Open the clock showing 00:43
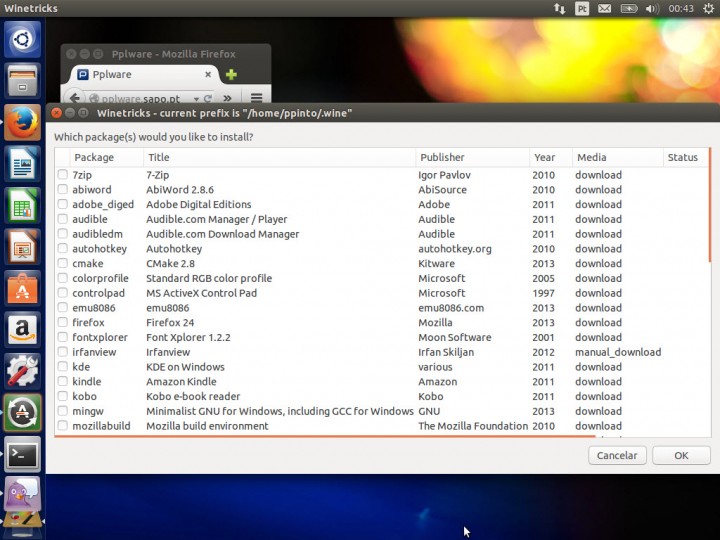The image size is (720, 540). 681,8
